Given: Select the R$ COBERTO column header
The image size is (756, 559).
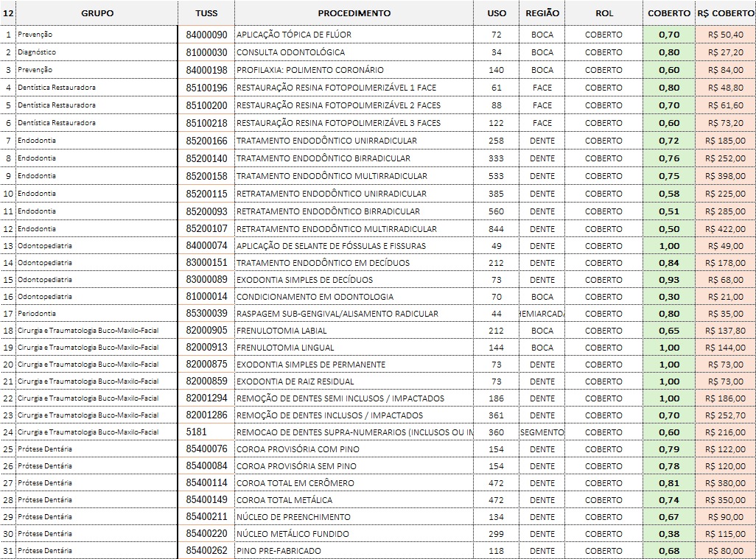Looking at the screenshot, I should click(x=725, y=13).
